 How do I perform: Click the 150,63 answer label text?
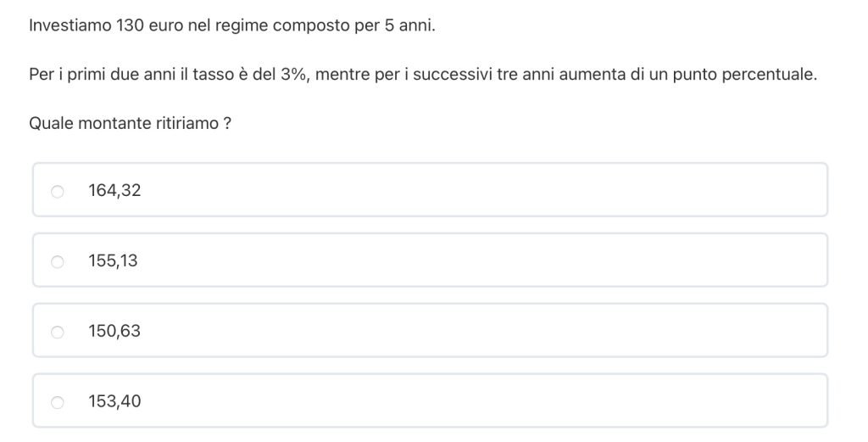[x=114, y=332]
